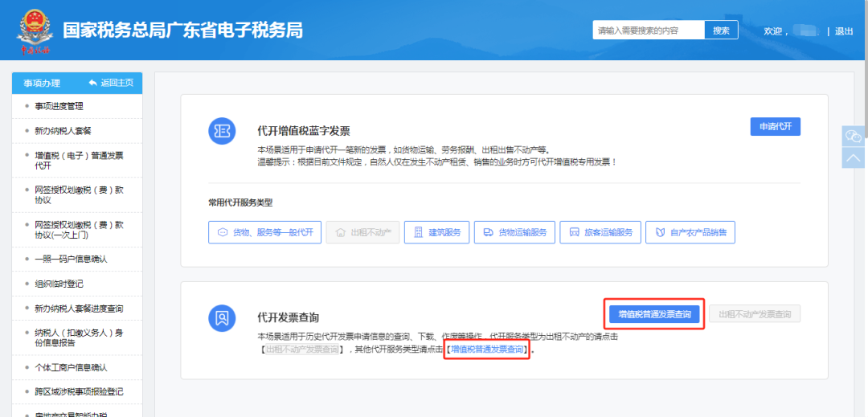The height and width of the screenshot is (417, 868).
Task: Click truck icon in 货物运输服务 button
Action: pos(489,232)
